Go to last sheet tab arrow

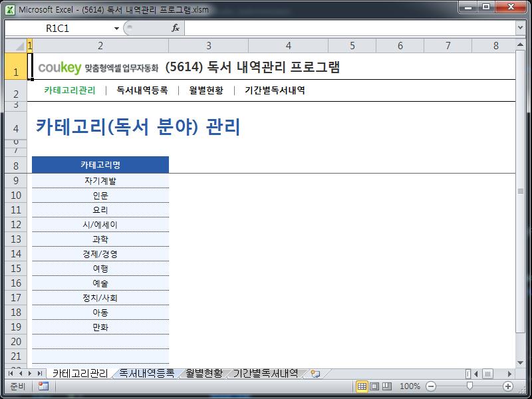coord(40,374)
